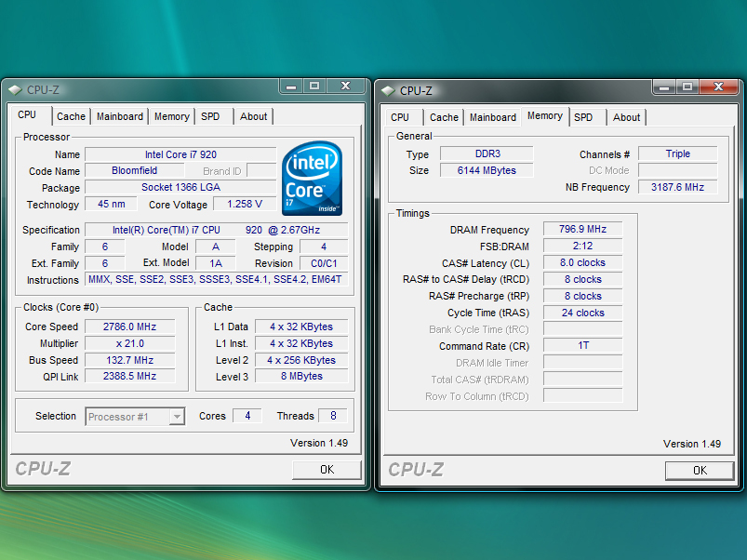
Task: Close the left CPU-Z window
Action: [x=346, y=87]
